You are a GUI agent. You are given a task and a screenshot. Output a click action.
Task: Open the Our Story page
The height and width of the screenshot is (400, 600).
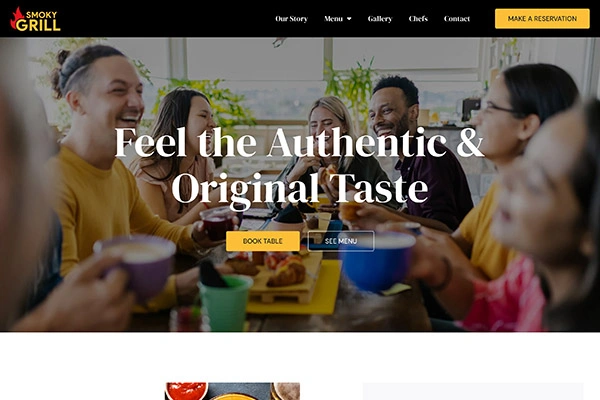coord(292,19)
